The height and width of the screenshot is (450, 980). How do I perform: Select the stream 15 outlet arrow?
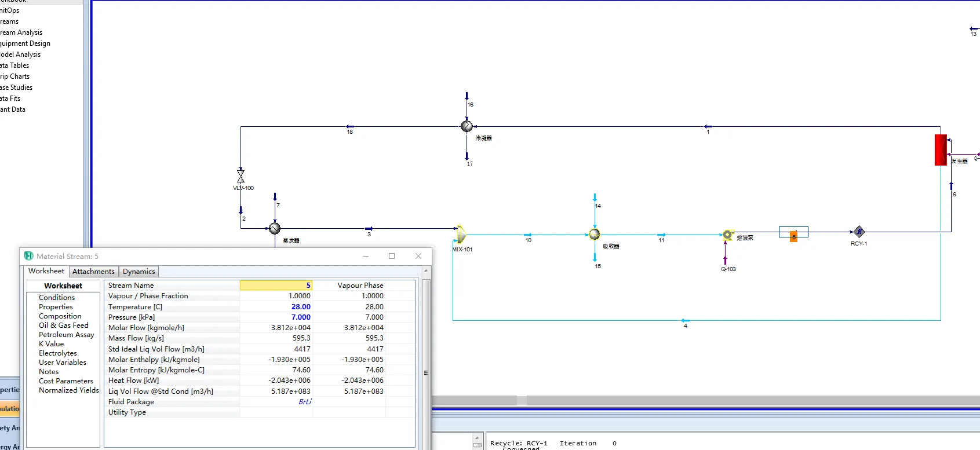tap(595, 257)
